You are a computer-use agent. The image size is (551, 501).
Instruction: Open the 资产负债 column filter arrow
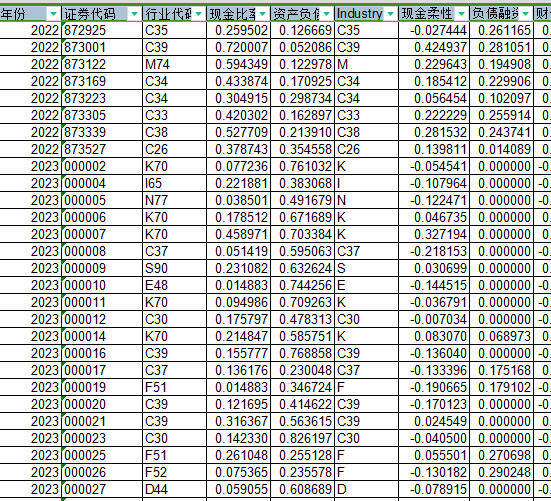coord(326,14)
